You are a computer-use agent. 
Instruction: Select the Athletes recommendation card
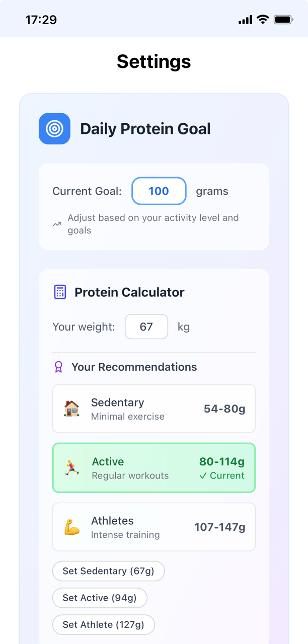point(154,527)
